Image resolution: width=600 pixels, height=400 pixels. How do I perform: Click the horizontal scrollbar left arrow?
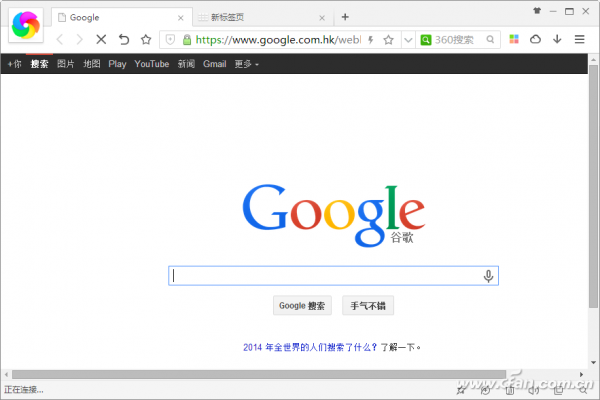pos(6,374)
